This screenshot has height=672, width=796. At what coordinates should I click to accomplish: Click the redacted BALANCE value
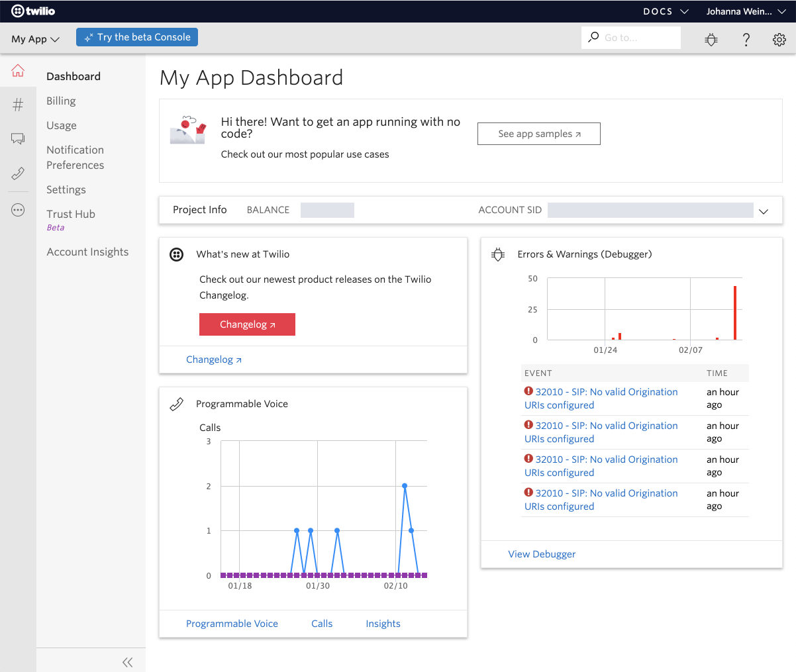pos(327,211)
